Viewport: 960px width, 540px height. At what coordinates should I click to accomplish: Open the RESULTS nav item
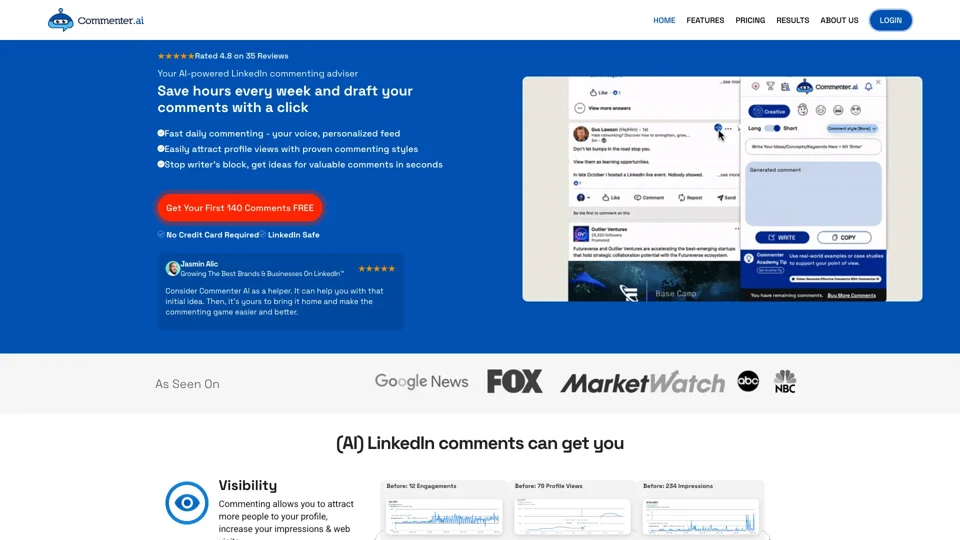tap(792, 20)
